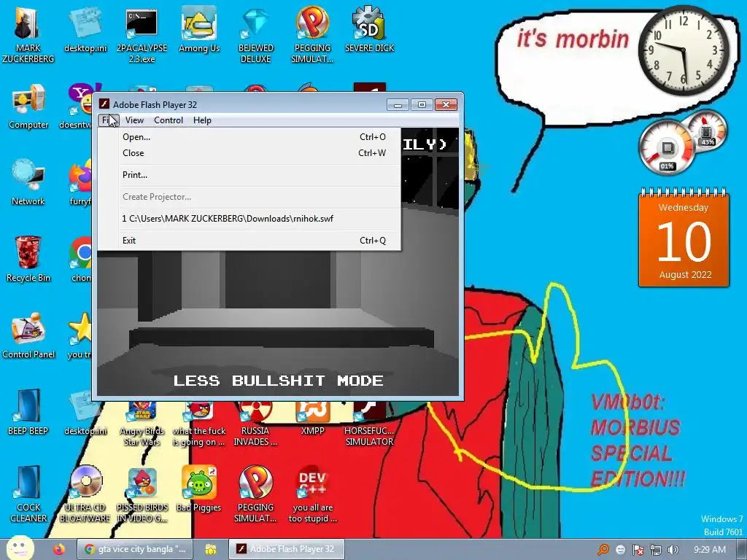
Task: Click the magnifier icon in system tray
Action: pyautogui.click(x=603, y=550)
